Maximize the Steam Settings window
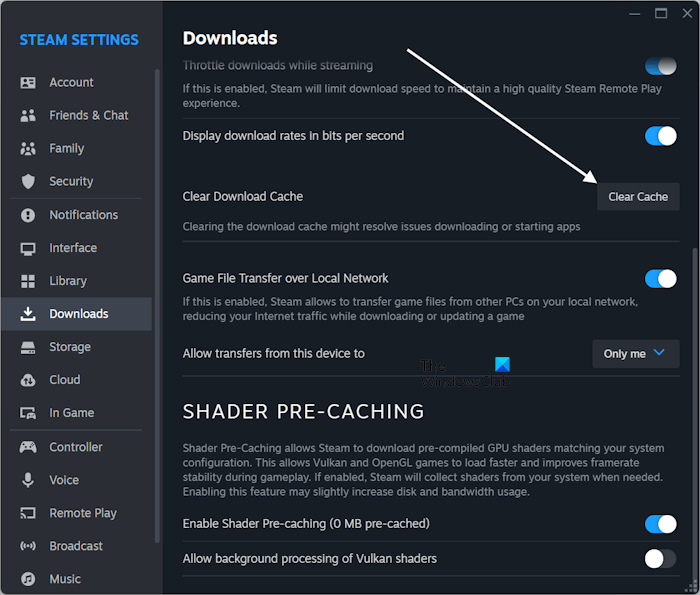Image resolution: width=700 pixels, height=595 pixels. click(x=661, y=14)
